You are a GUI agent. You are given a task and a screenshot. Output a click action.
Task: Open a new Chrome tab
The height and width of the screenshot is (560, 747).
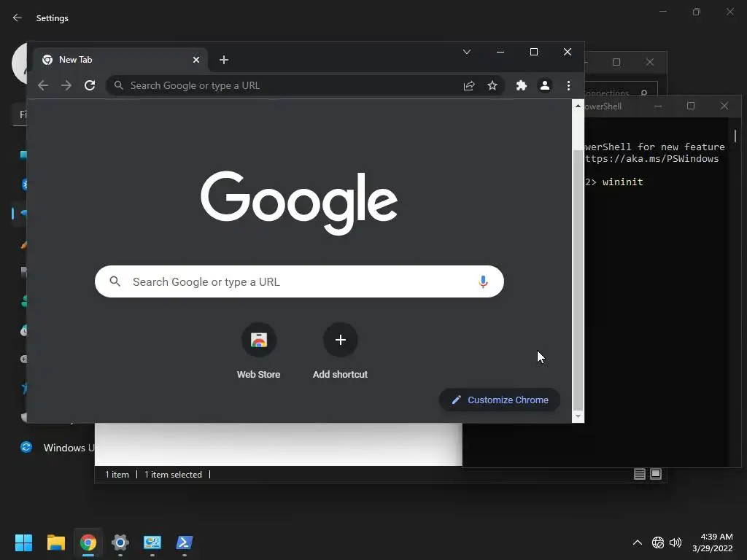[x=223, y=60]
